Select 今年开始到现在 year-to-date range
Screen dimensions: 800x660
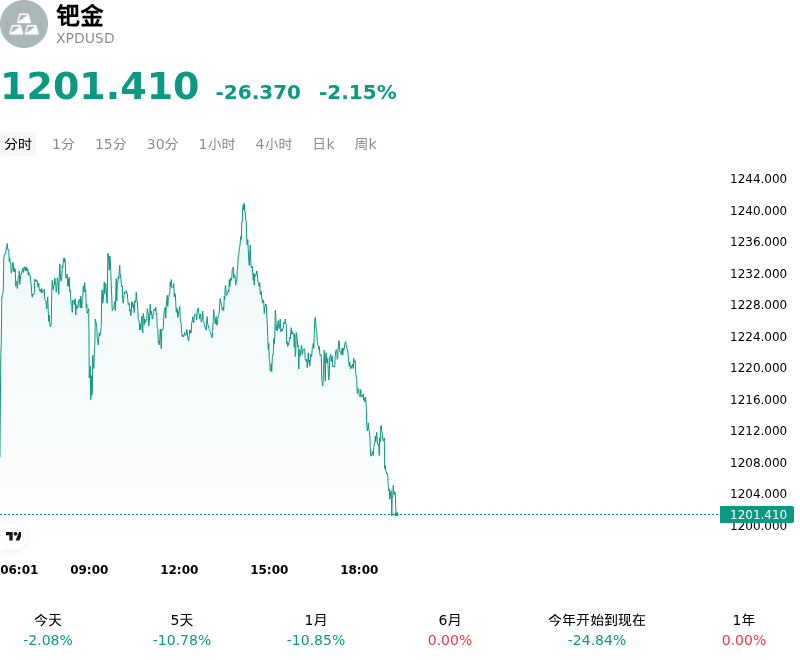coord(597,630)
